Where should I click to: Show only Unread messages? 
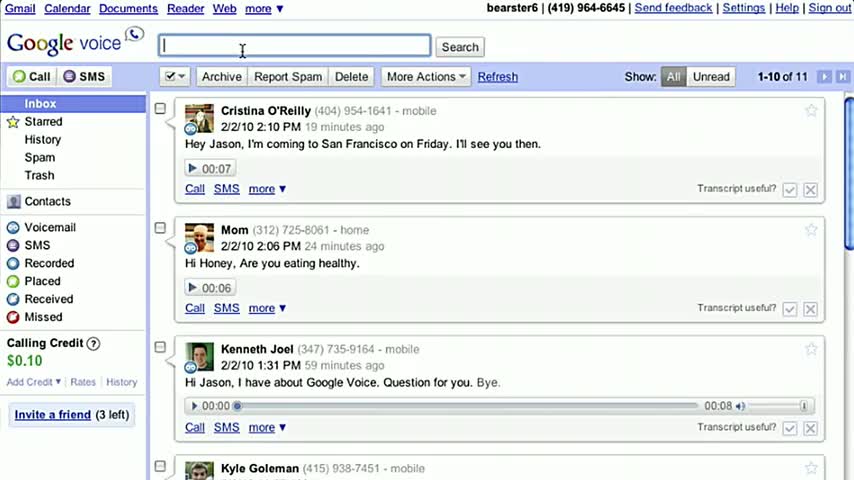click(711, 77)
